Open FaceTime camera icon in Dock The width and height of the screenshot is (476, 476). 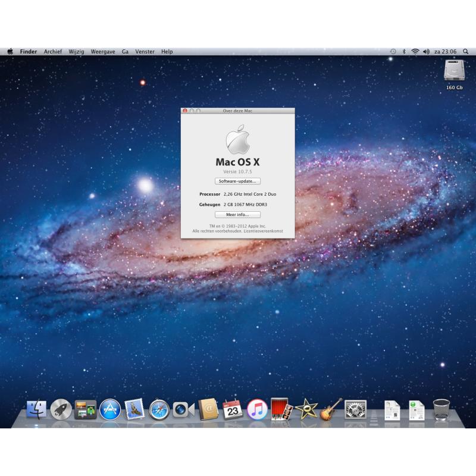183,409
